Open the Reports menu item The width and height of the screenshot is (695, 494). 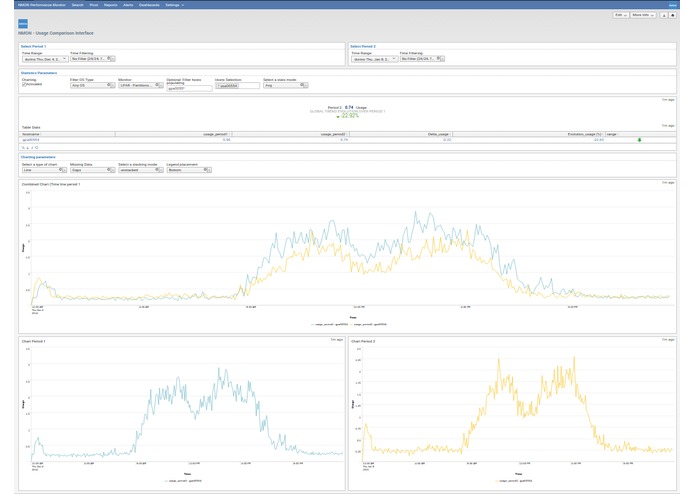[110, 5]
